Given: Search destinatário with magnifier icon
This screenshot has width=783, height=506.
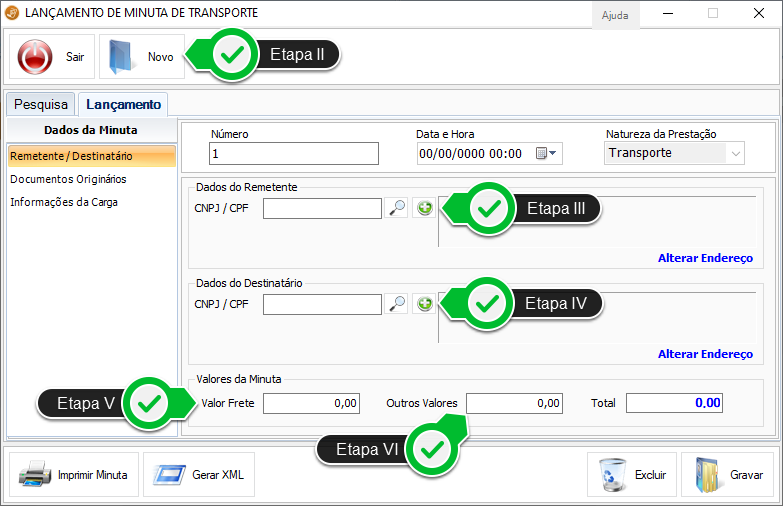Looking at the screenshot, I should click(397, 303).
